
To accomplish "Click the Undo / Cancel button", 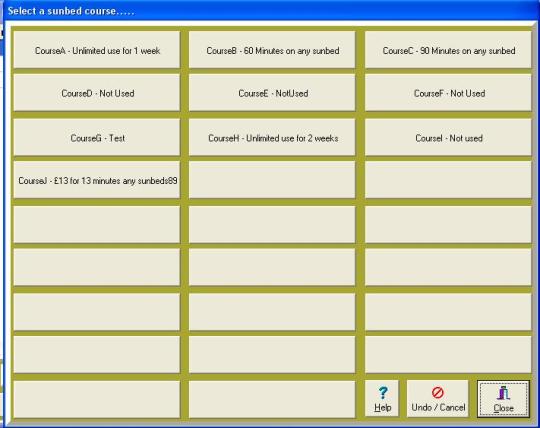I will tap(438, 399).
